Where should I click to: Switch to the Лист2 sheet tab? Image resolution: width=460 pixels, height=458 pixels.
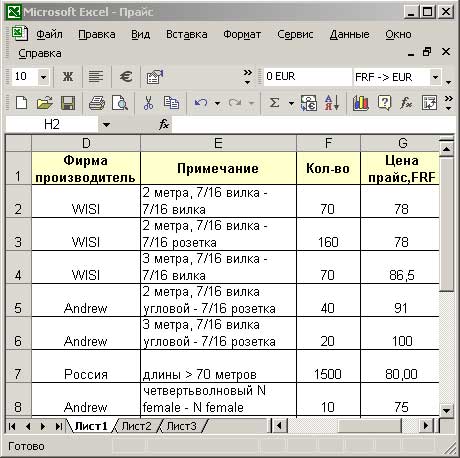(x=136, y=426)
